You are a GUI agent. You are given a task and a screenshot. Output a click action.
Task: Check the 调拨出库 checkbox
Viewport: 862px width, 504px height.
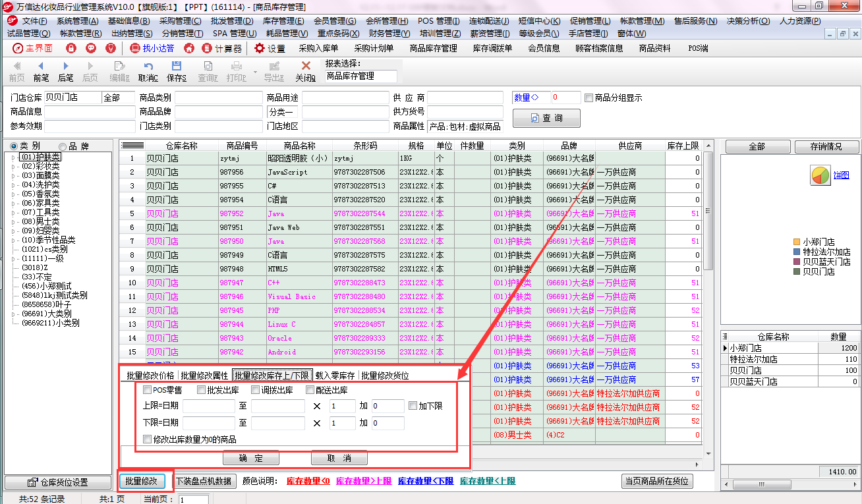coord(256,390)
